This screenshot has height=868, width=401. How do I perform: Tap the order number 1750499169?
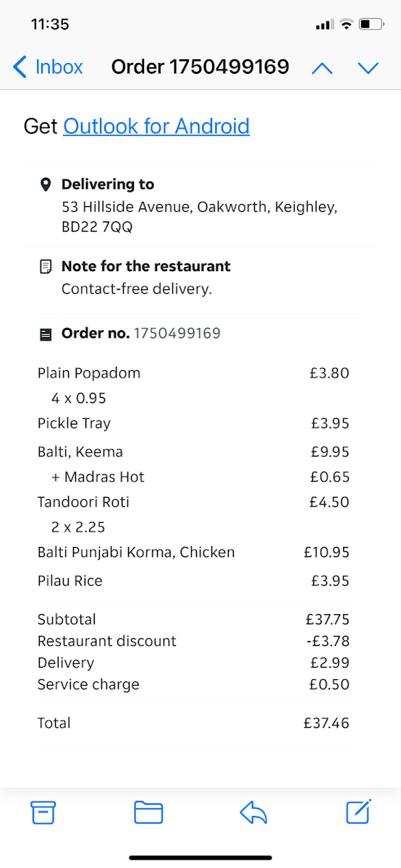pyautogui.click(x=177, y=333)
